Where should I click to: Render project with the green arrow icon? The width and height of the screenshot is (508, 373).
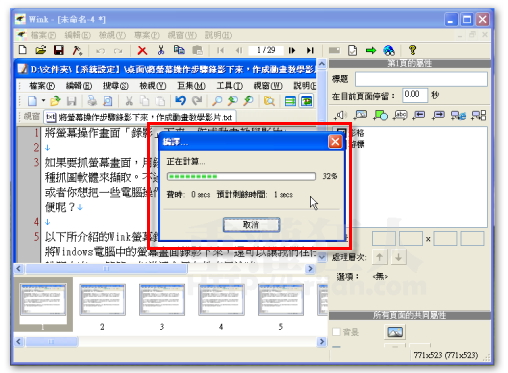coord(371,50)
